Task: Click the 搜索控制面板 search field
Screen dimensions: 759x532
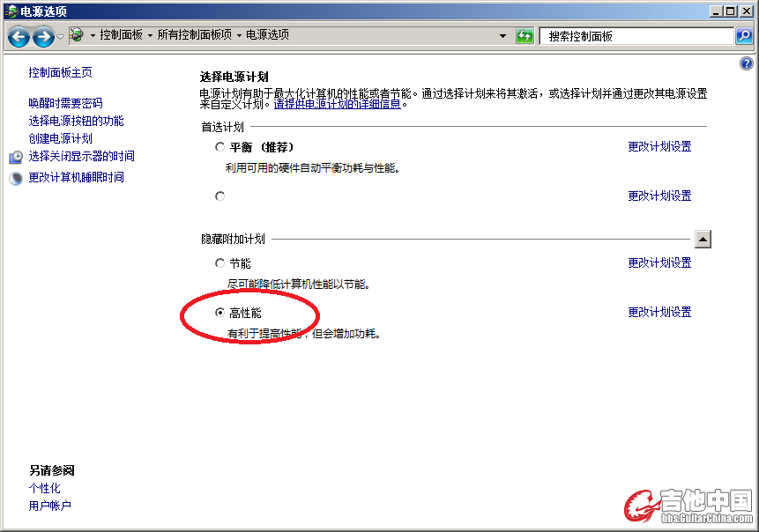Action: [x=636, y=36]
